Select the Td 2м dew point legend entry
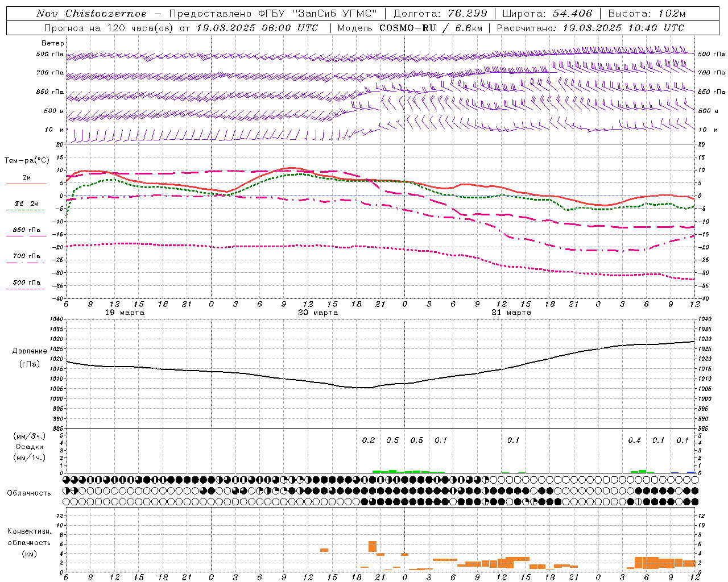 [27, 203]
